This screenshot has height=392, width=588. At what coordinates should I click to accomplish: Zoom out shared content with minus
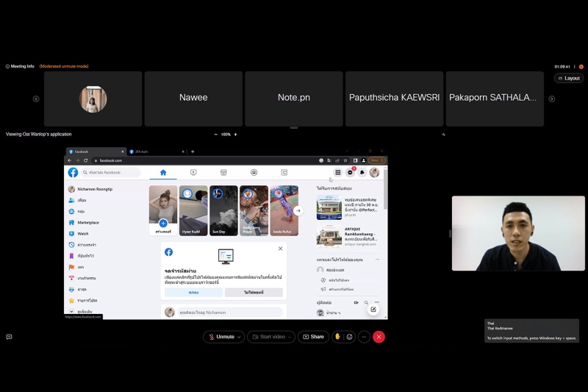[x=215, y=135]
